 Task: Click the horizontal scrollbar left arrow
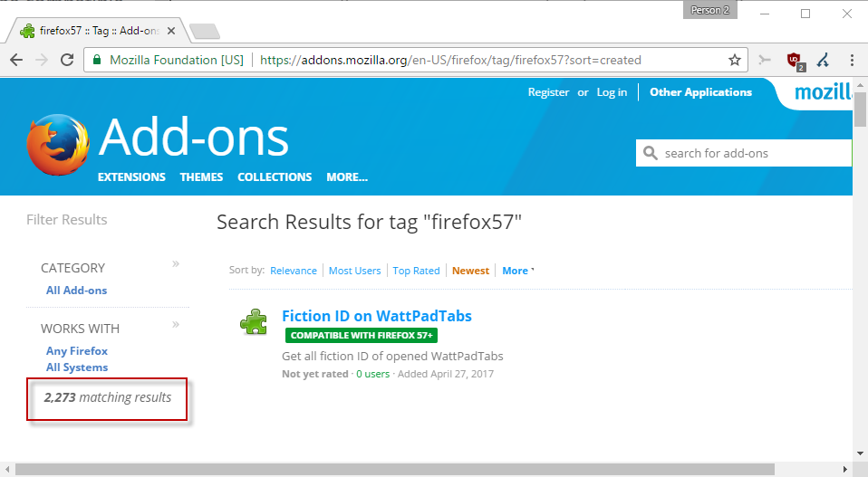(6, 469)
